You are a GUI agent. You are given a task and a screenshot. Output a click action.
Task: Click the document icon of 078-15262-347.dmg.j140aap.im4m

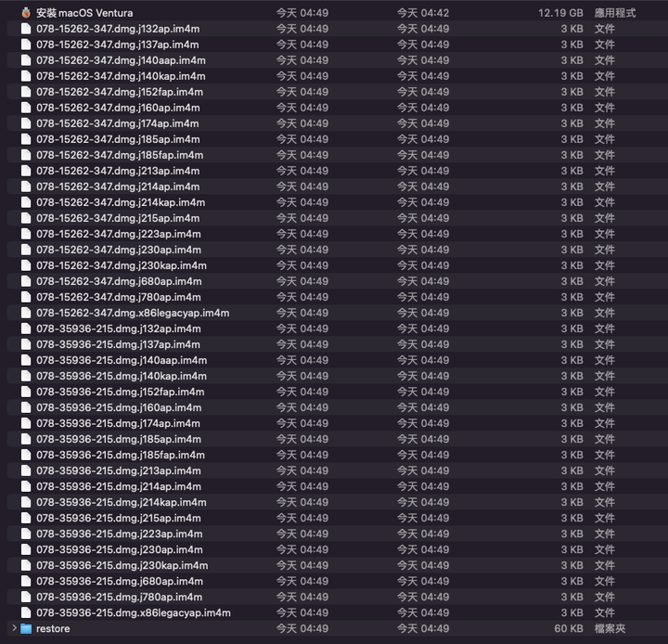pos(26,60)
